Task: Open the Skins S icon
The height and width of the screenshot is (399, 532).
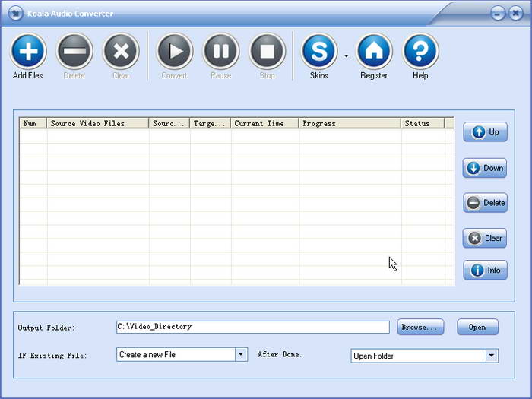Action: (x=319, y=52)
